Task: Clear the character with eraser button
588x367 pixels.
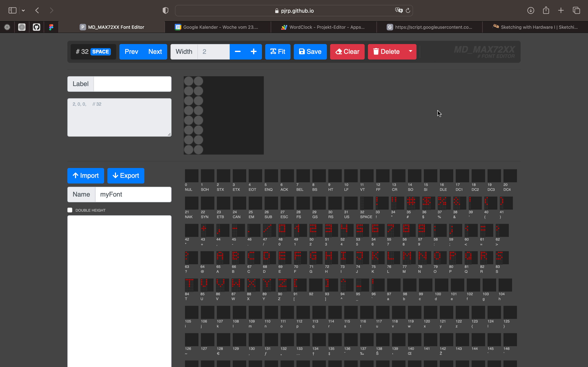Action: point(347,52)
